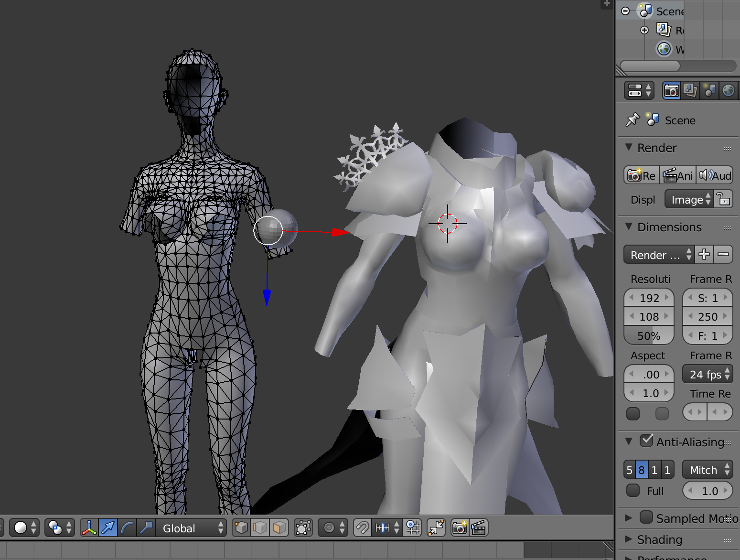Image resolution: width=740 pixels, height=560 pixels.
Task: Click the Render image button
Action: coord(642,175)
